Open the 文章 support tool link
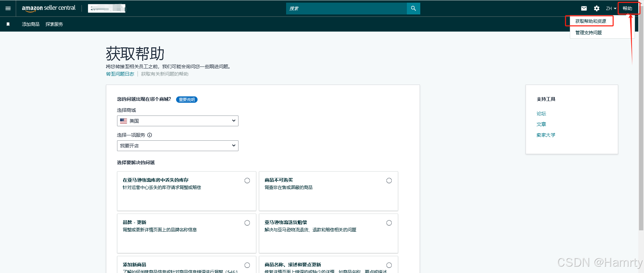644x273 pixels. tap(541, 124)
